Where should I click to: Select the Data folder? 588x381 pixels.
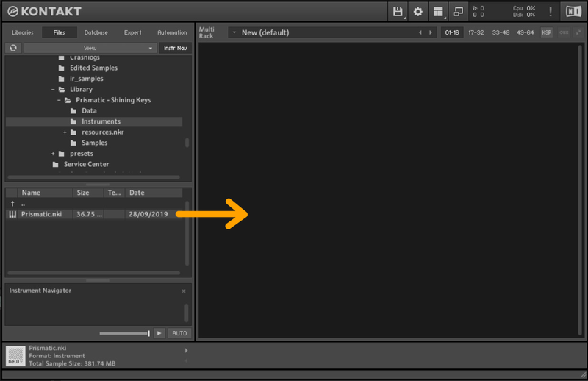pos(89,111)
